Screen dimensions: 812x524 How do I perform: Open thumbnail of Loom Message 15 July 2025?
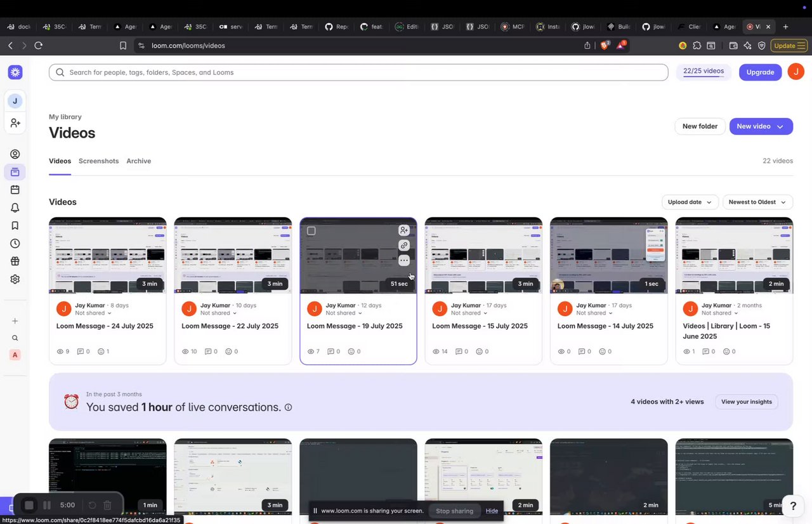(x=483, y=256)
